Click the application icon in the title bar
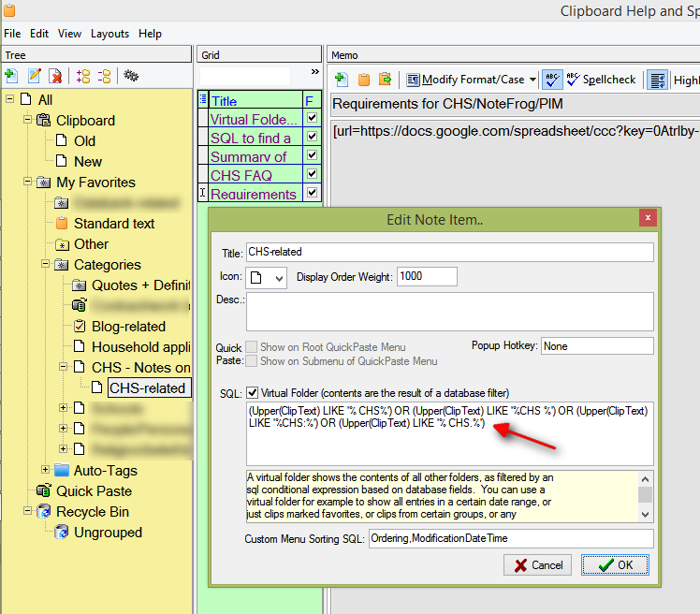700x614 pixels. tap(9, 10)
